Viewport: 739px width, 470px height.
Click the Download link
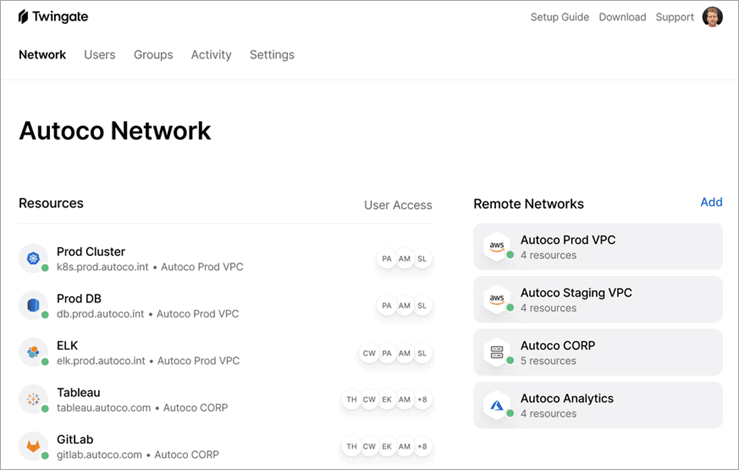[x=622, y=17]
